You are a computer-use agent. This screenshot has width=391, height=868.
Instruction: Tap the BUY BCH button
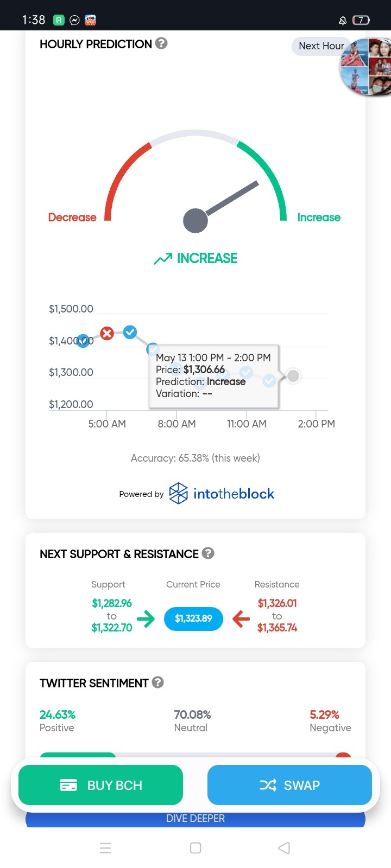100,785
